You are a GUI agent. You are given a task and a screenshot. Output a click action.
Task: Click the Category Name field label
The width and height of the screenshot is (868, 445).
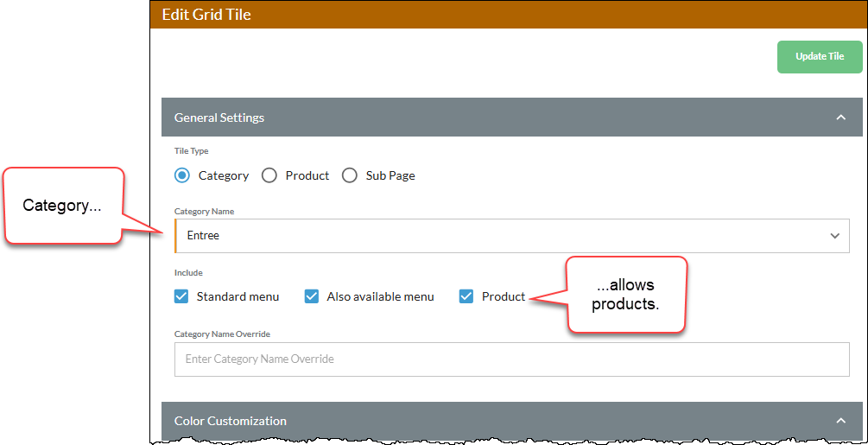pos(205,211)
